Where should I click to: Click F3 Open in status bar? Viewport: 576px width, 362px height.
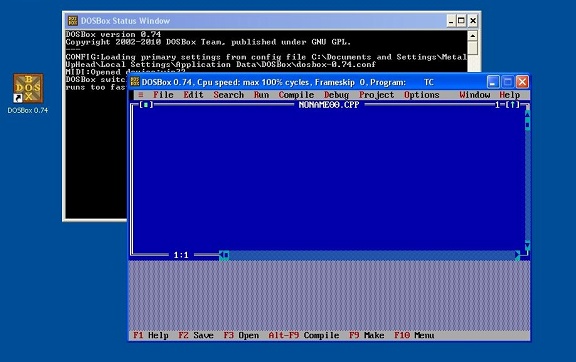(241, 335)
